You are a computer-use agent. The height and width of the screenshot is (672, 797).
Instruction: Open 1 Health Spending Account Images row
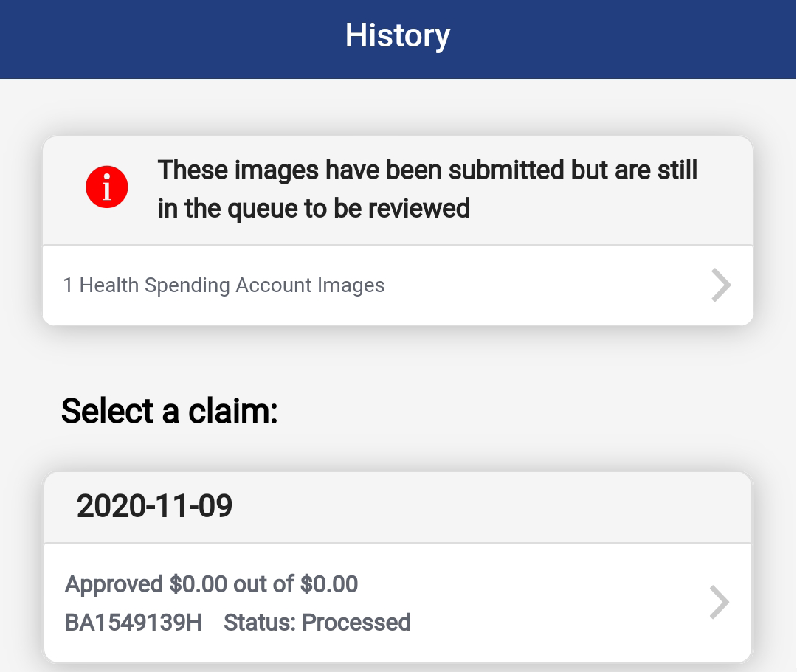398,285
